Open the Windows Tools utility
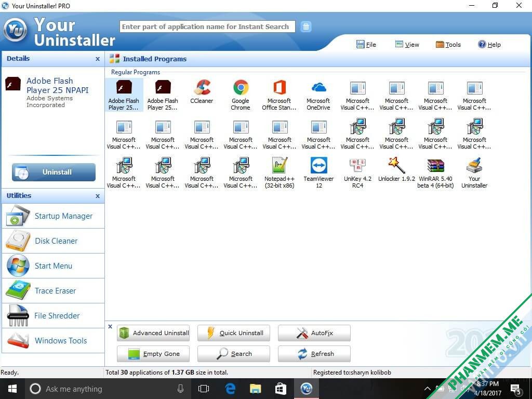 [x=54, y=341]
